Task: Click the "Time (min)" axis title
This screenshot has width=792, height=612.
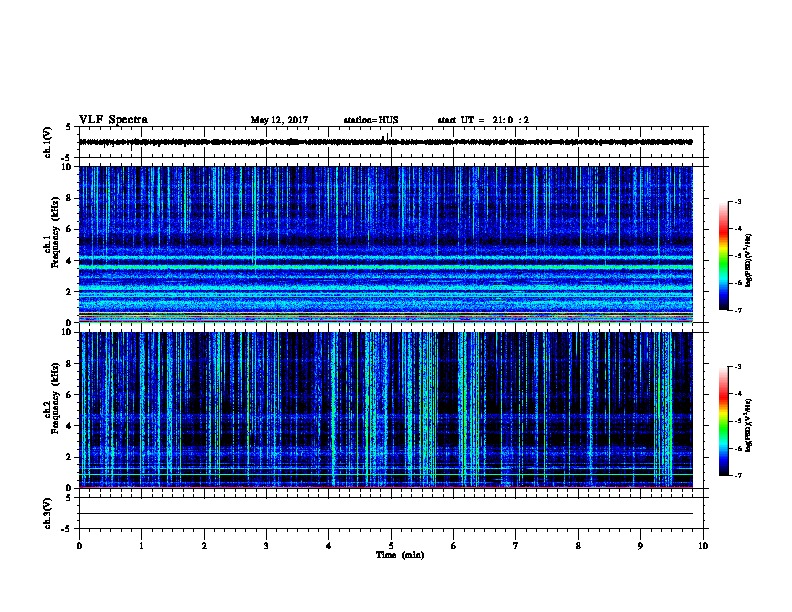Action: tap(400, 555)
